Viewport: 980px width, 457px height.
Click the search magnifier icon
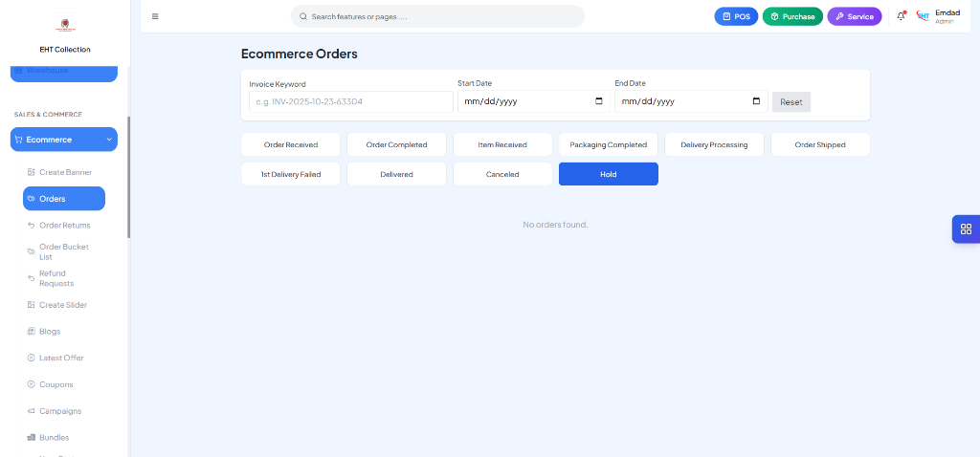pos(303,16)
